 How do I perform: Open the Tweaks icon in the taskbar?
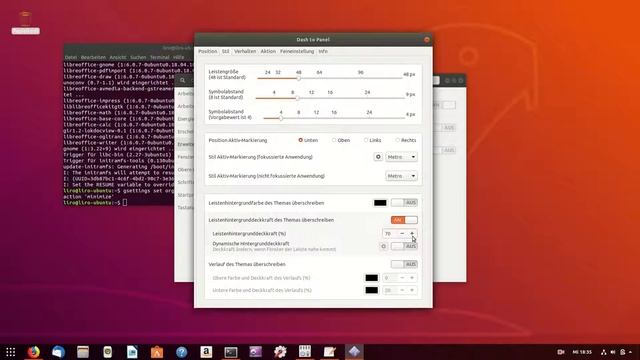click(x=305, y=351)
